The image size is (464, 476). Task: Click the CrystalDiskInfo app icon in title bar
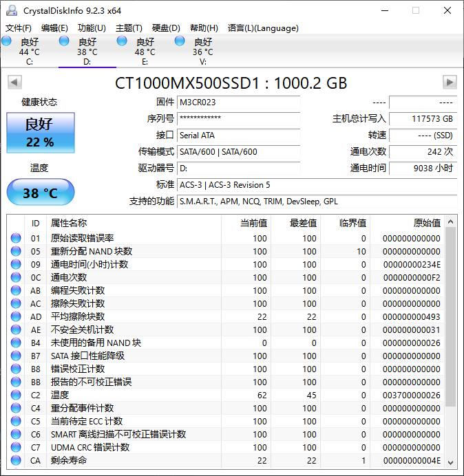point(12,10)
